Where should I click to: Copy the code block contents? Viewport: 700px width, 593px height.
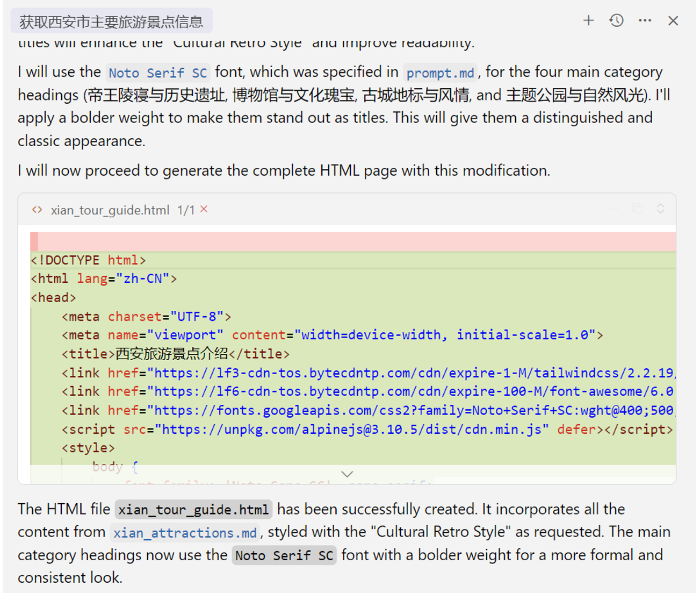(x=638, y=209)
